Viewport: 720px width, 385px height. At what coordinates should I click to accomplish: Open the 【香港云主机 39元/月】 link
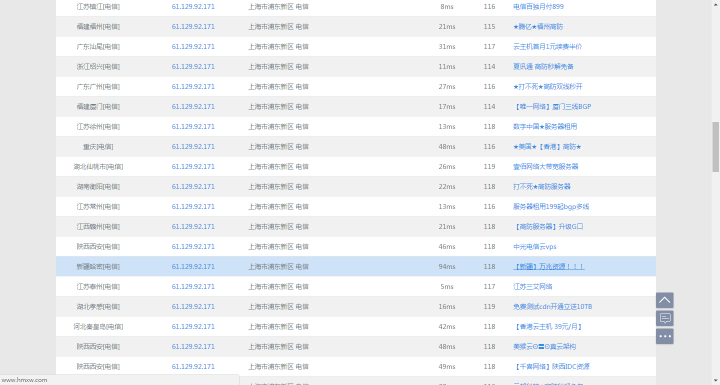[x=548, y=327]
